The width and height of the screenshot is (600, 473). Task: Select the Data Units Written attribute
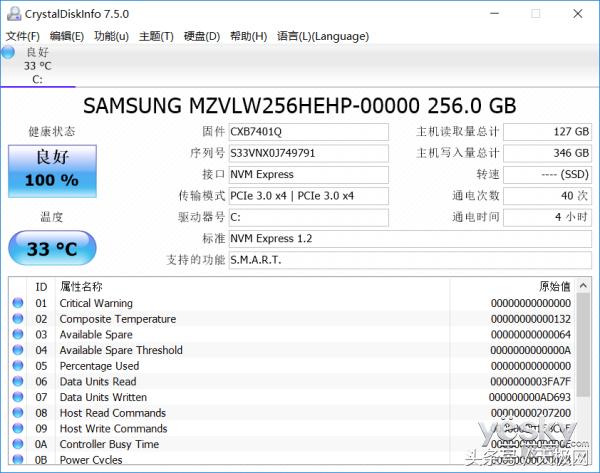(x=292, y=397)
